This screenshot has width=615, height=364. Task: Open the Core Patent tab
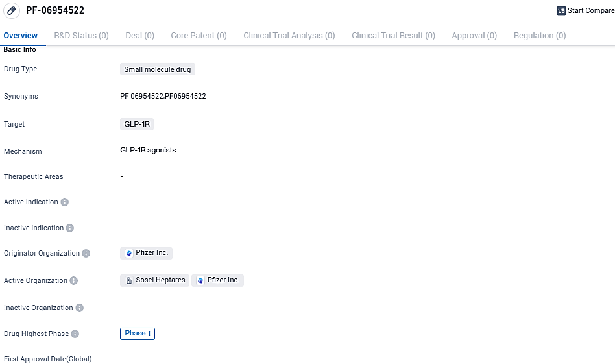(199, 36)
